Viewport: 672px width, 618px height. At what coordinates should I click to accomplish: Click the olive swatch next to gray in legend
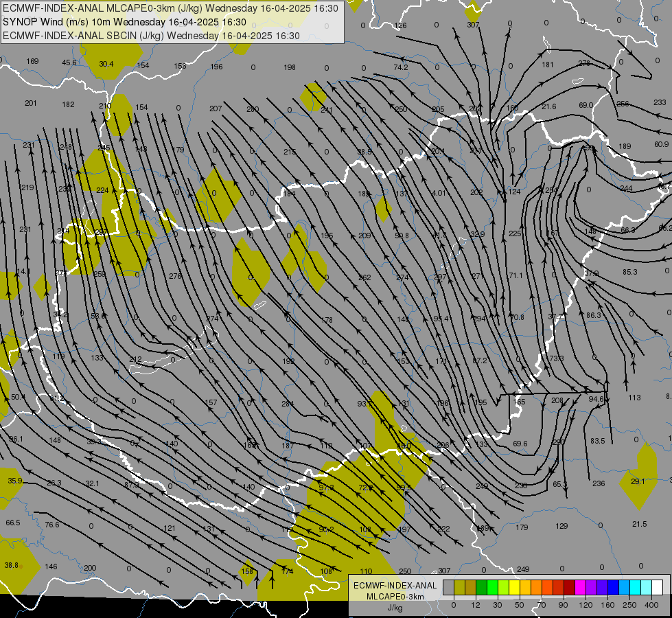(x=459, y=587)
